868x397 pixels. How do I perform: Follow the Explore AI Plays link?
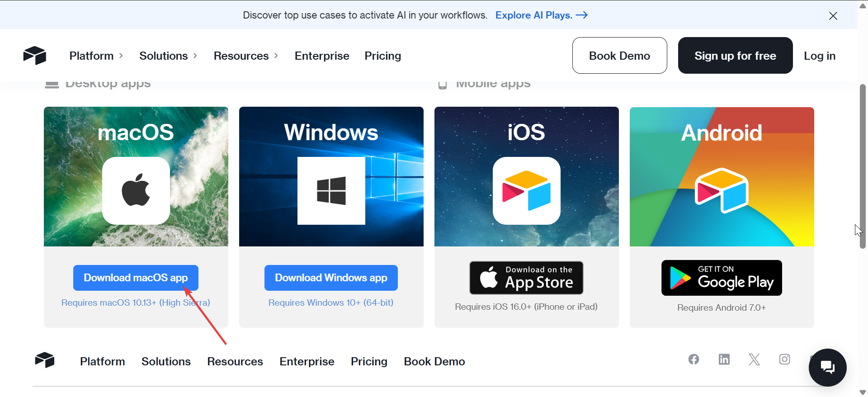pyautogui.click(x=542, y=15)
